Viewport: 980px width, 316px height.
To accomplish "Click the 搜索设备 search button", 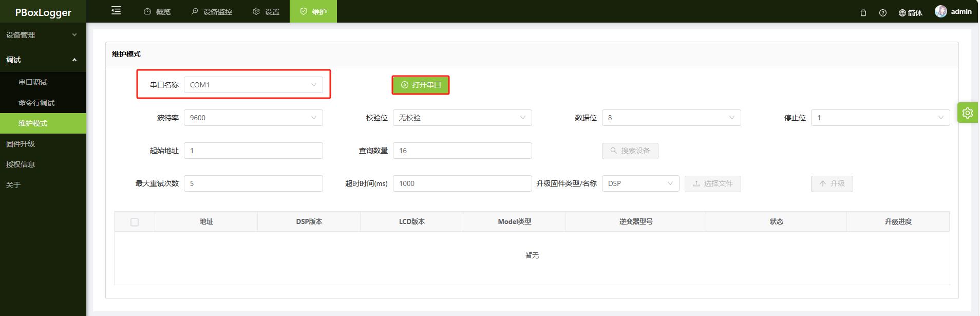I will click(630, 151).
